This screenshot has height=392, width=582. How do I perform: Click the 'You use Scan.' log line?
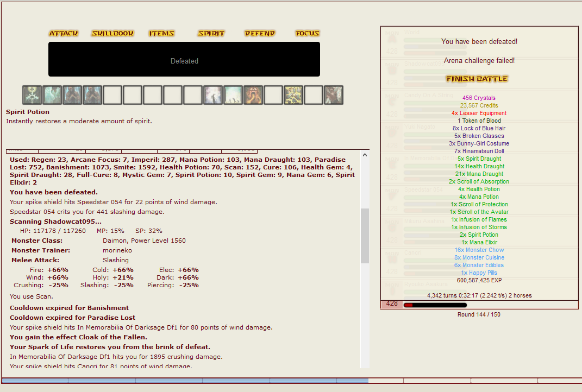[31, 296]
